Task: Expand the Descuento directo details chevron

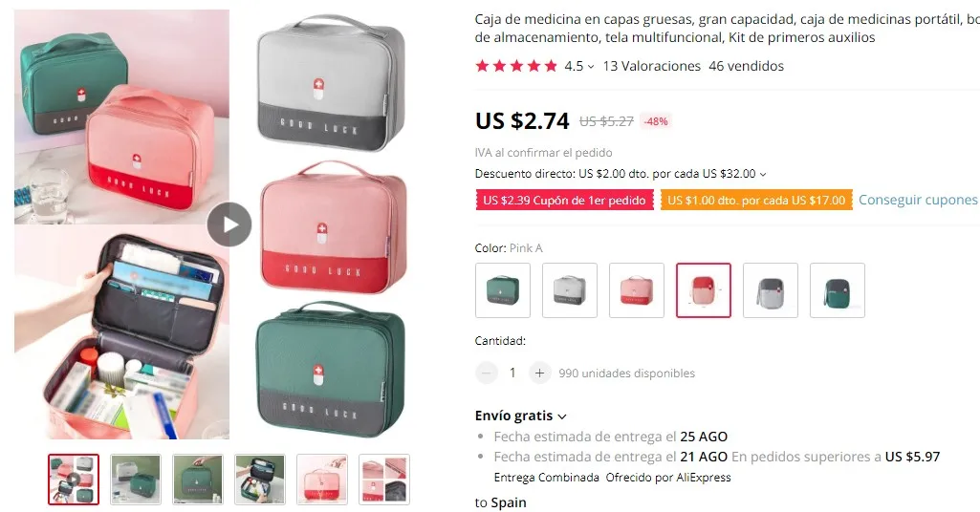Action: coord(763,174)
